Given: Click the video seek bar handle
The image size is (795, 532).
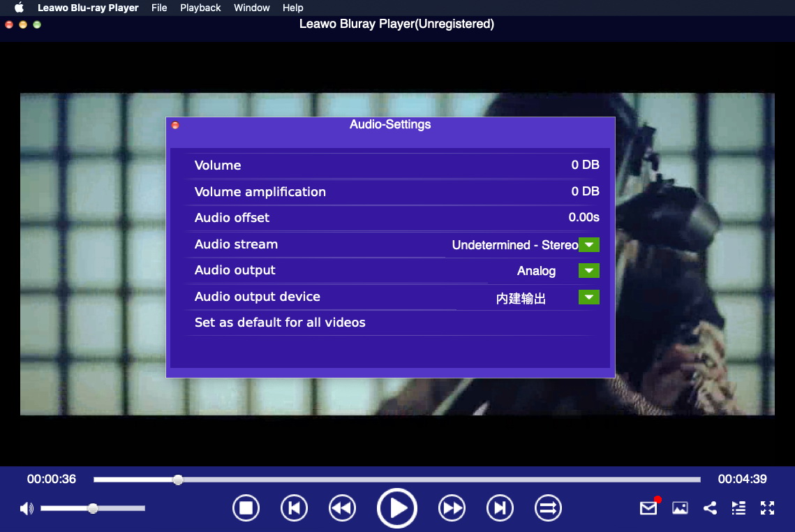Looking at the screenshot, I should coord(178,479).
